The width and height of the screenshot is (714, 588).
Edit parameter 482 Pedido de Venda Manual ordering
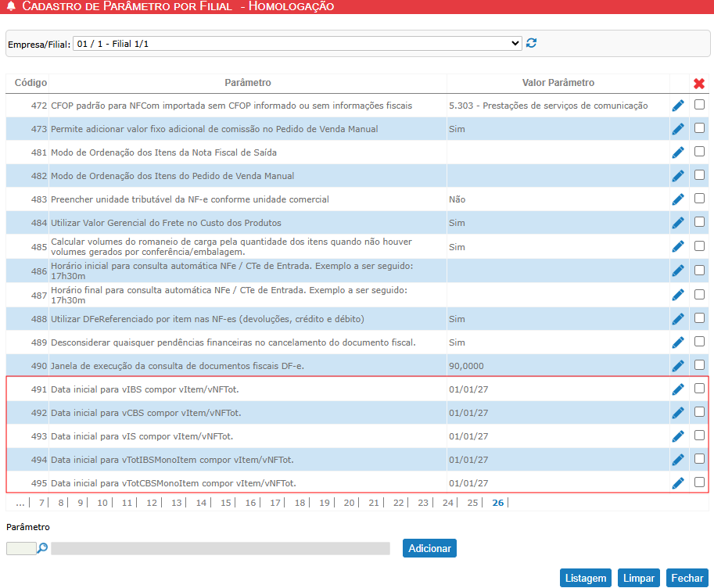click(x=678, y=176)
